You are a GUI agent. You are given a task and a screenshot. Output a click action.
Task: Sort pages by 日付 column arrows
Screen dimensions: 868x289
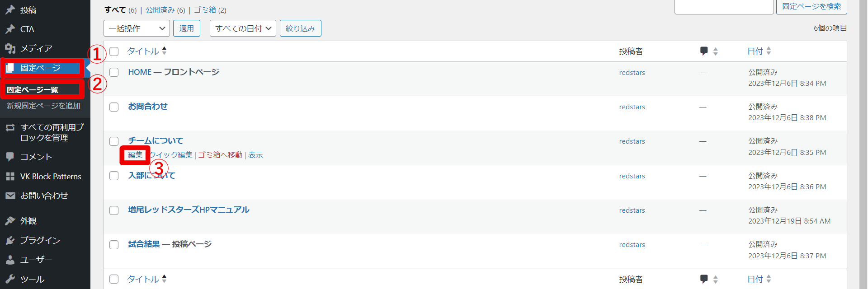click(769, 51)
